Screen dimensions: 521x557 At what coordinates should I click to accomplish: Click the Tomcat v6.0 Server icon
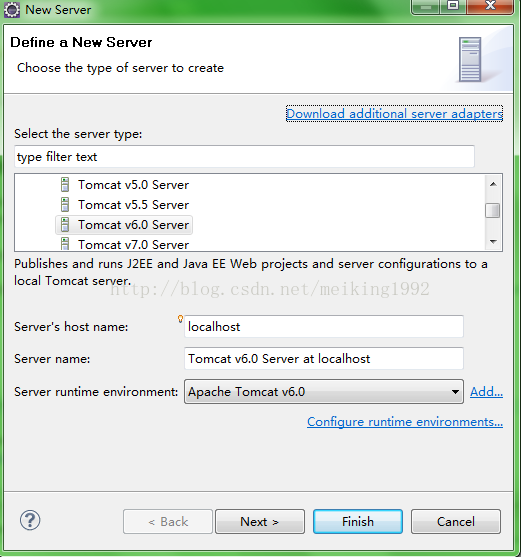tap(65, 225)
